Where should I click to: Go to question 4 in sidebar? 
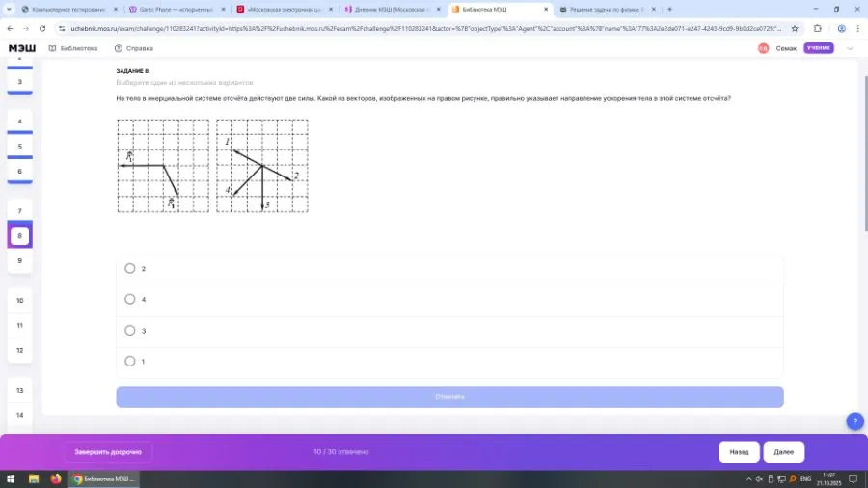tap(20, 122)
